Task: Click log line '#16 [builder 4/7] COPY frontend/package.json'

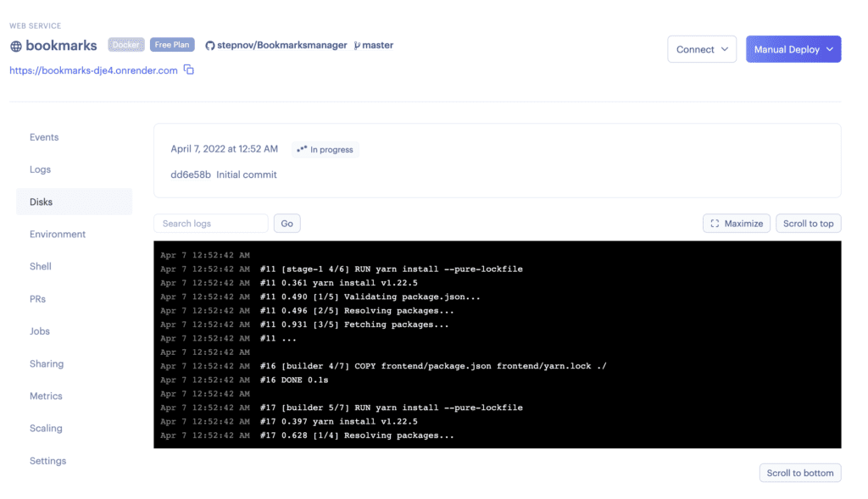Action: coord(433,366)
